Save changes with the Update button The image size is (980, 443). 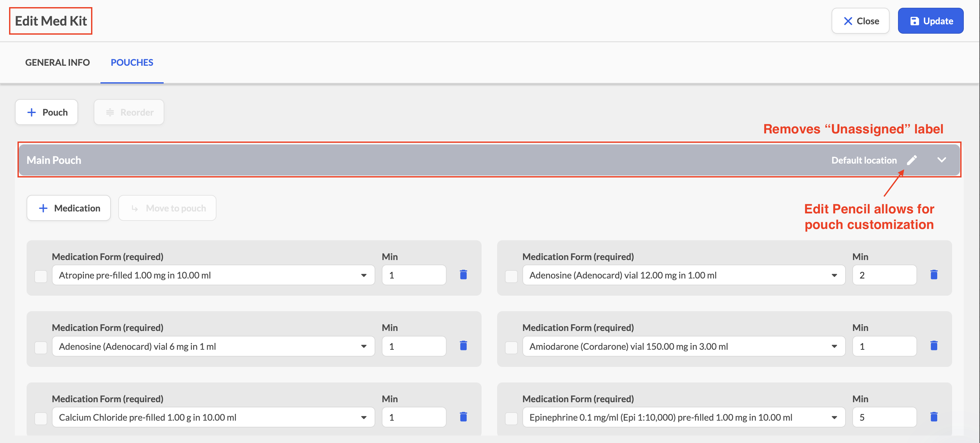[930, 21]
